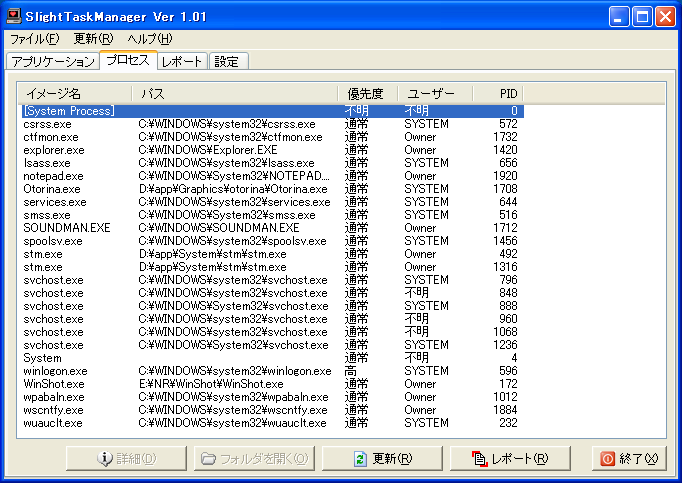The image size is (682, 483).
Task: Select svchost.exe with PID 960
Action: tap(273, 319)
